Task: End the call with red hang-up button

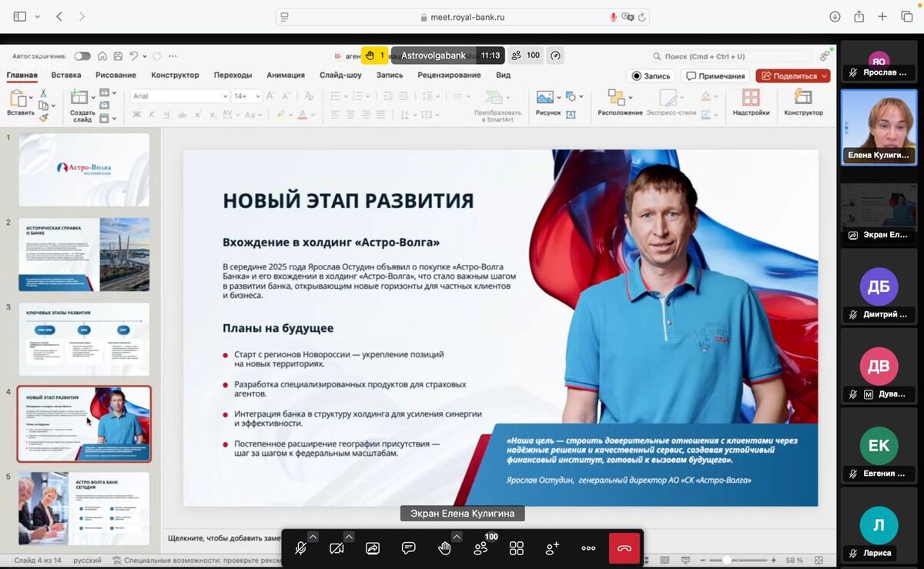Action: pos(624,548)
